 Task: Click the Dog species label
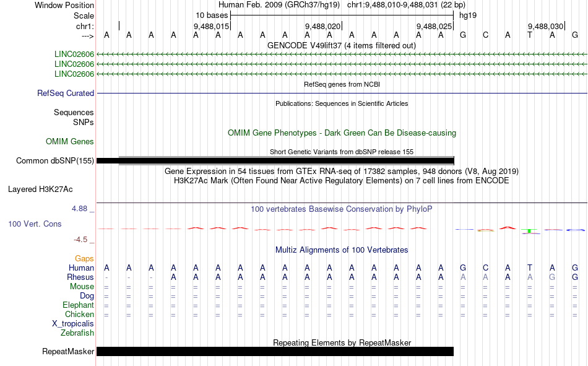pyautogui.click(x=87, y=296)
